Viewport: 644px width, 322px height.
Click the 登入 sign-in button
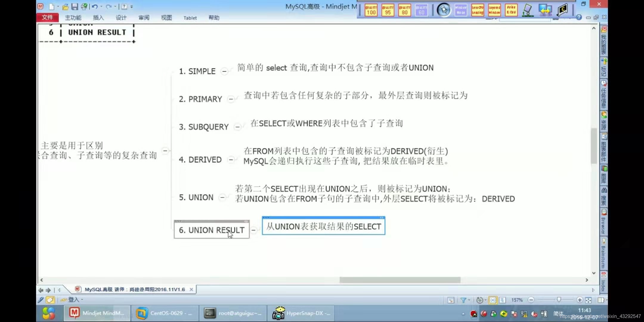coord(71,300)
